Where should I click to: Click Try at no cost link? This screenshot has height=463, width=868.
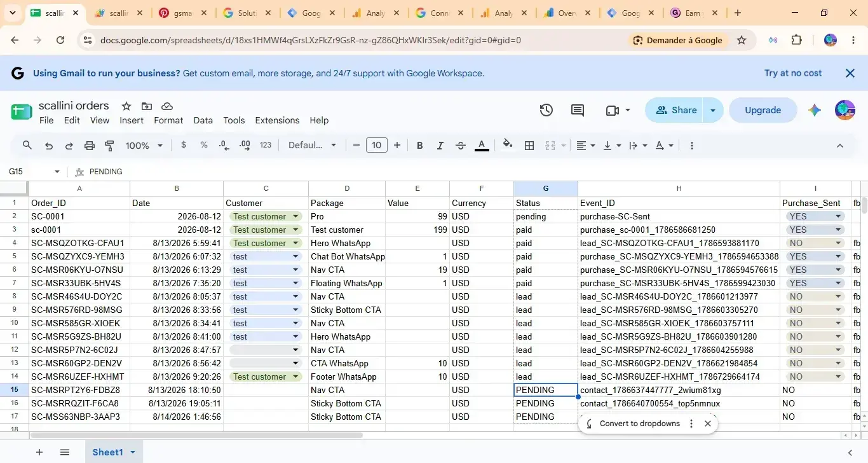coord(793,73)
